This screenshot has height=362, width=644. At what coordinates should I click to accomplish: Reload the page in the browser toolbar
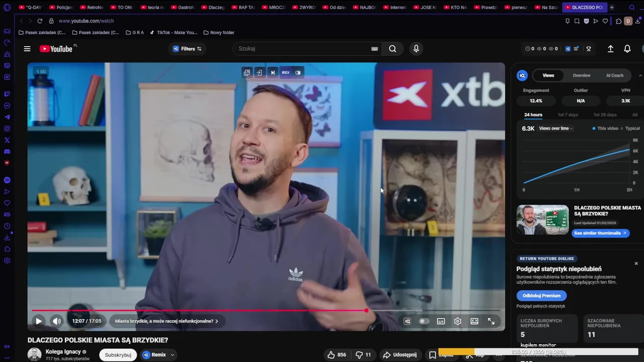point(39,21)
